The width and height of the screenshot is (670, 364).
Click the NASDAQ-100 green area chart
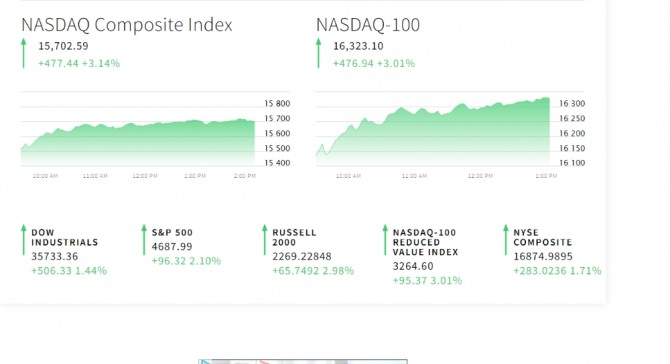pos(432,131)
